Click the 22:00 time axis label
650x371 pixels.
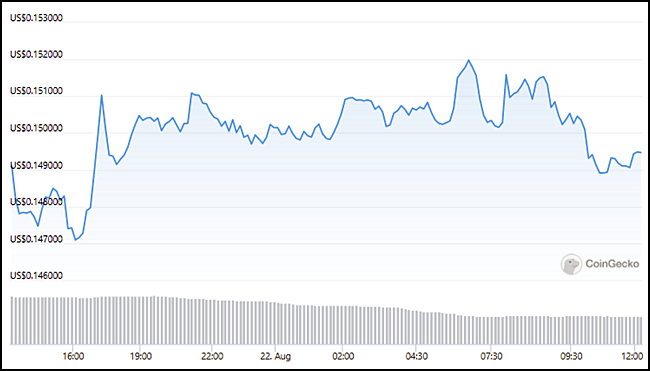pos(211,356)
